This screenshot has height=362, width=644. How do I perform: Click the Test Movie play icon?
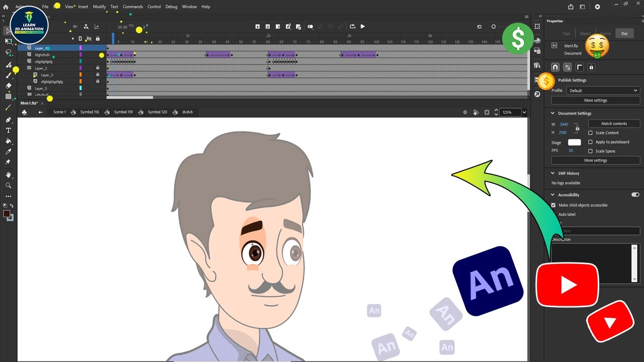click(x=597, y=7)
